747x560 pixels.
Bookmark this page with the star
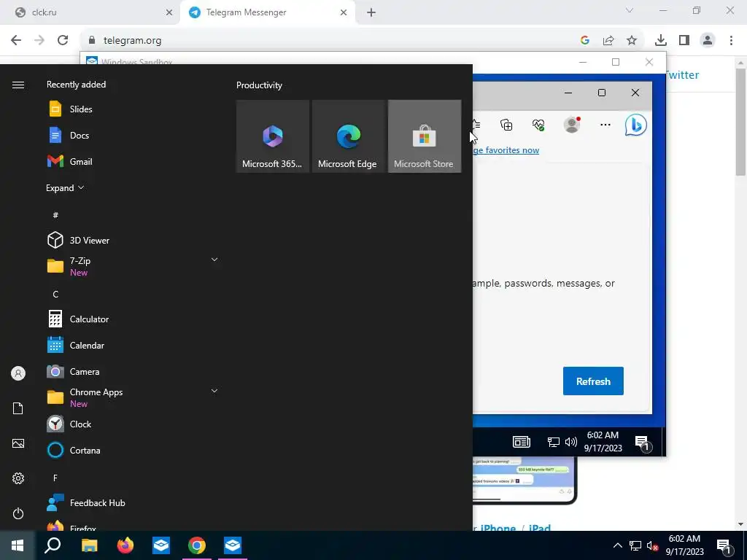tap(632, 41)
